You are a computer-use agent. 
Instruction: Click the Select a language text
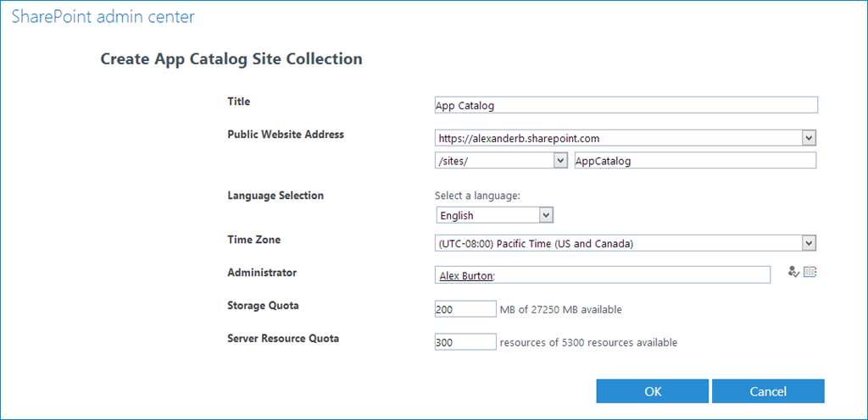(478, 195)
